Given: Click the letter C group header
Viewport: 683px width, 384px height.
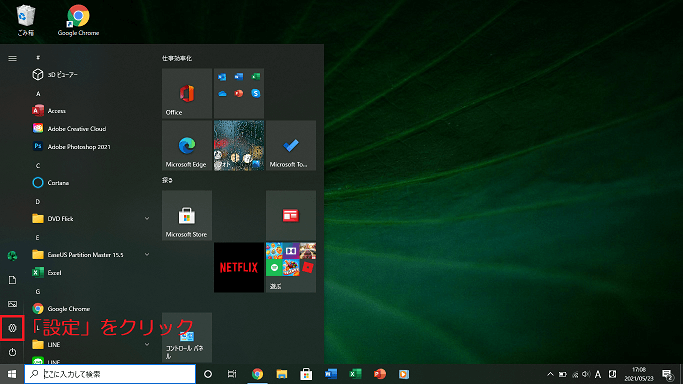Looking at the screenshot, I should (x=38, y=165).
